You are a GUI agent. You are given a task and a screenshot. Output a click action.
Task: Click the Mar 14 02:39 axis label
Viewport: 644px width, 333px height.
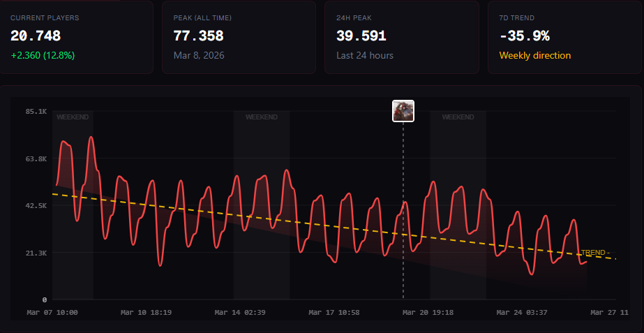[240, 313]
